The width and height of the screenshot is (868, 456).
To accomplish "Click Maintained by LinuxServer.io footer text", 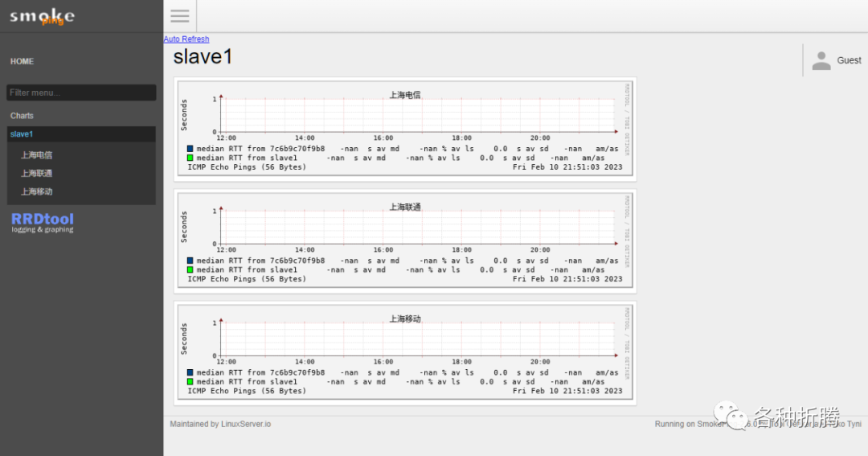I will 220,424.
